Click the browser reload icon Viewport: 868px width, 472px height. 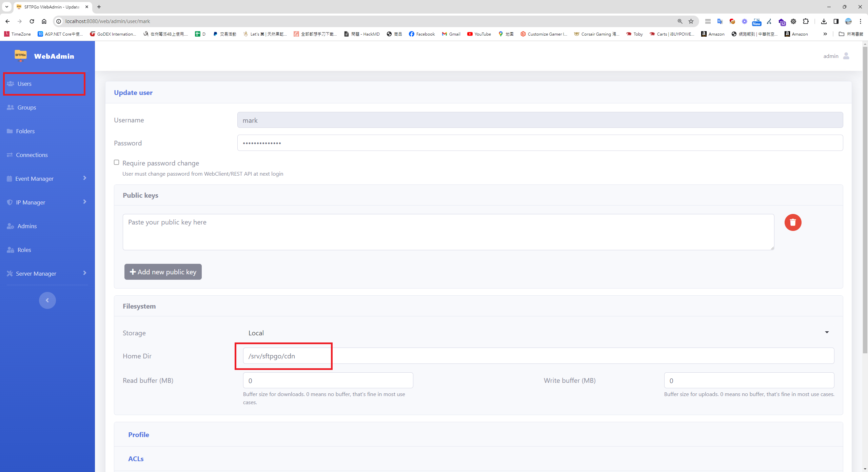click(x=32, y=21)
